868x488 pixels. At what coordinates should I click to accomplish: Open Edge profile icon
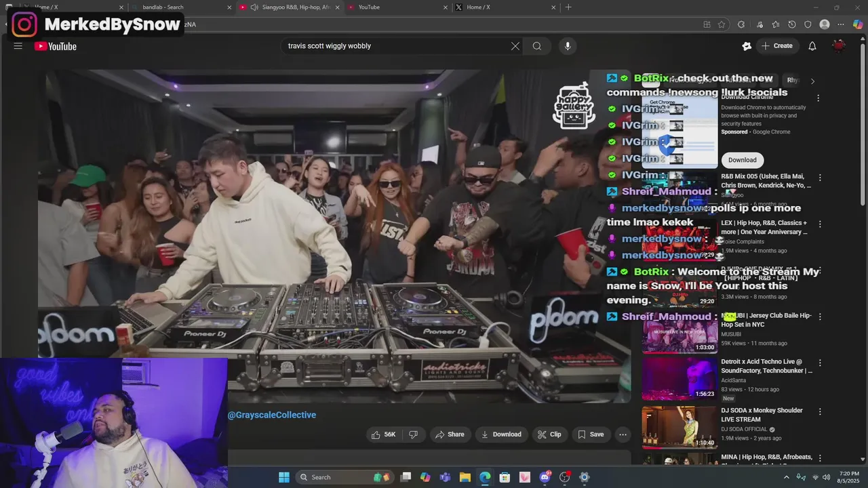tap(825, 24)
